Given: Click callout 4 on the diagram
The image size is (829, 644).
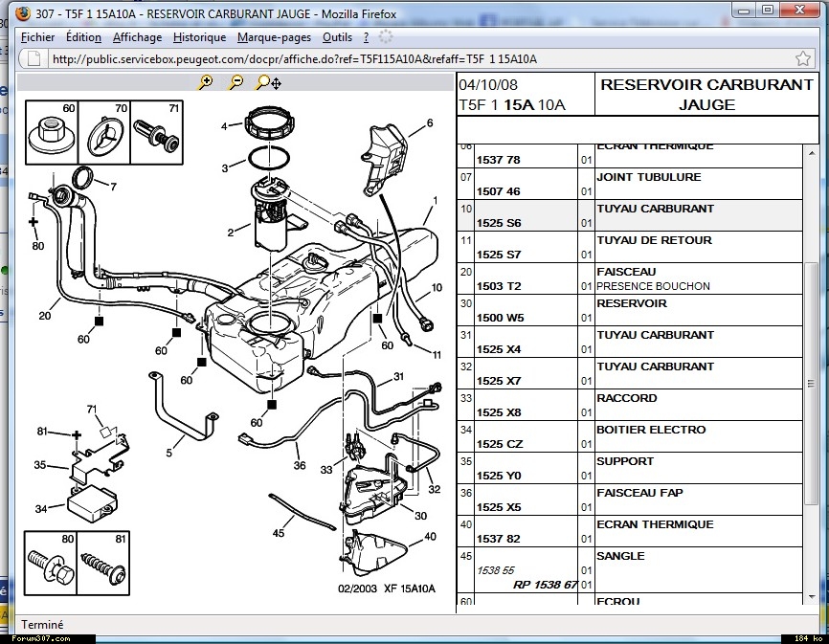Looking at the screenshot, I should [x=224, y=126].
